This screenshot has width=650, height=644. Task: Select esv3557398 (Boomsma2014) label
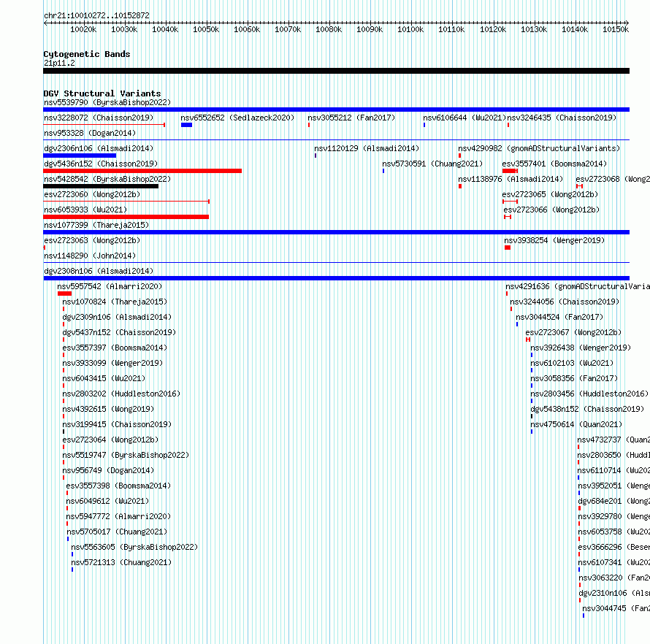pyautogui.click(x=118, y=486)
